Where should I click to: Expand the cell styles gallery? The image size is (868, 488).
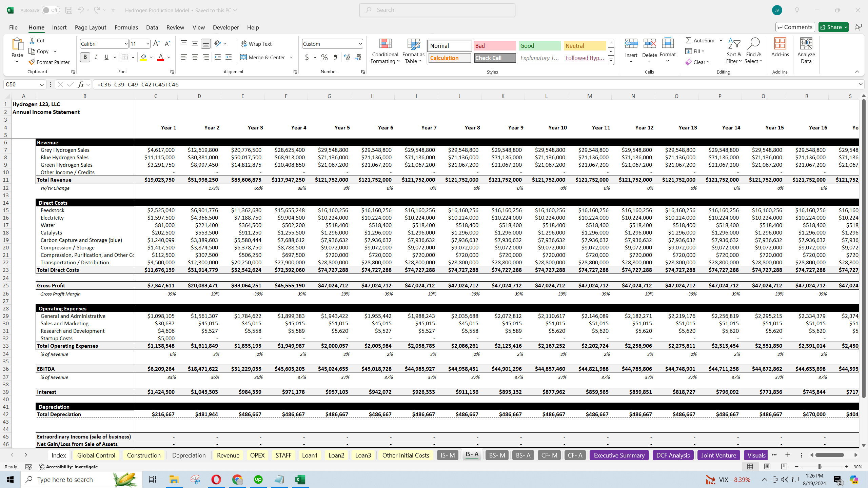tap(611, 61)
